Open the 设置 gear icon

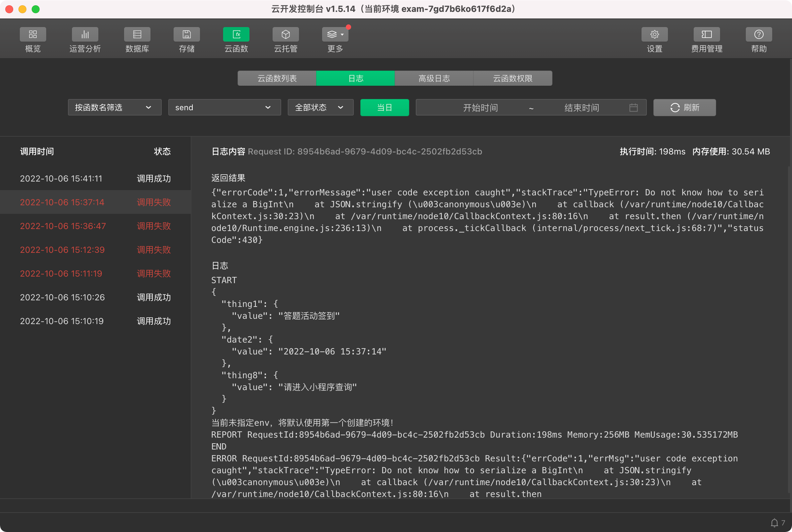(x=654, y=35)
